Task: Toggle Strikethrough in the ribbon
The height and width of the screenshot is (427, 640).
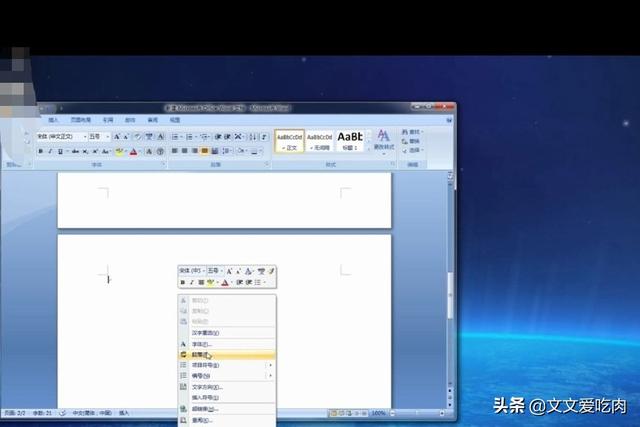Action: [x=75, y=151]
